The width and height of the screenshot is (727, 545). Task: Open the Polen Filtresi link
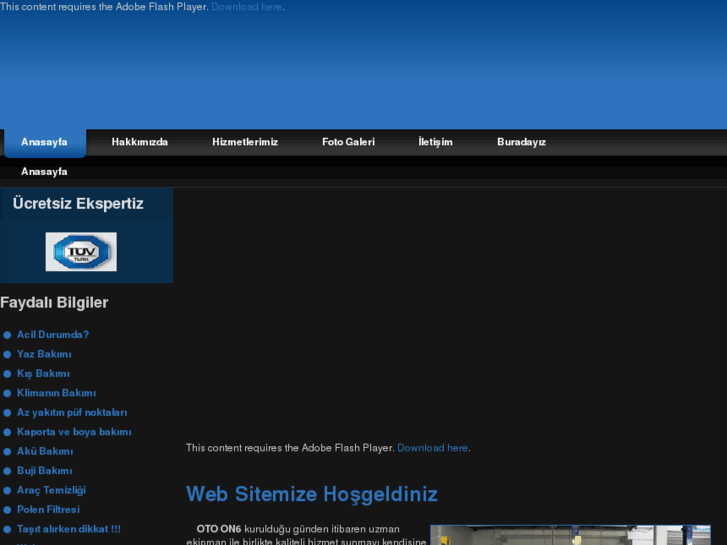pos(48,510)
